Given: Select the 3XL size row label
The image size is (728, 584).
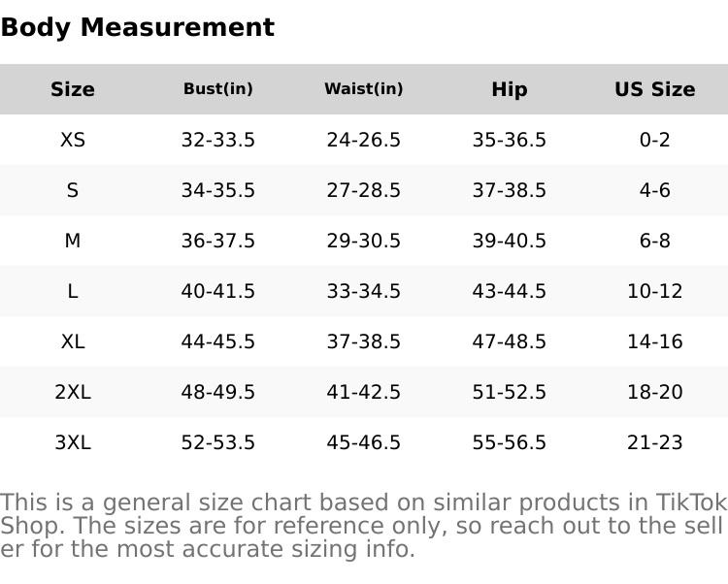Looking at the screenshot, I should tap(73, 442).
